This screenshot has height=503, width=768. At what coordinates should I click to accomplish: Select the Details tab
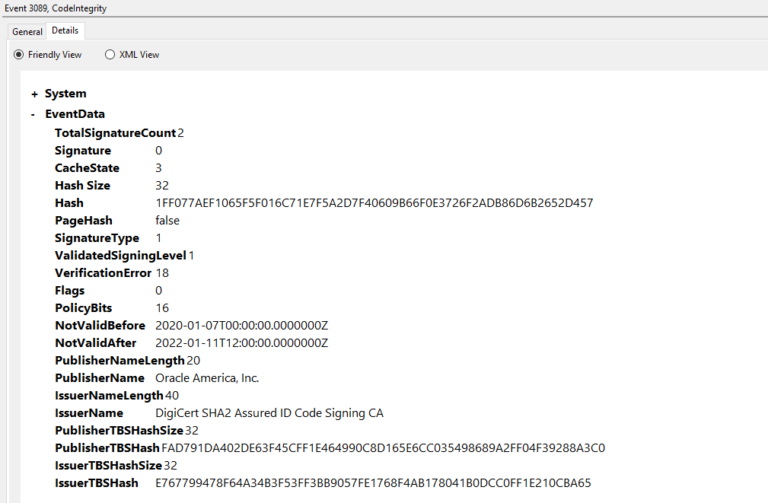65,31
